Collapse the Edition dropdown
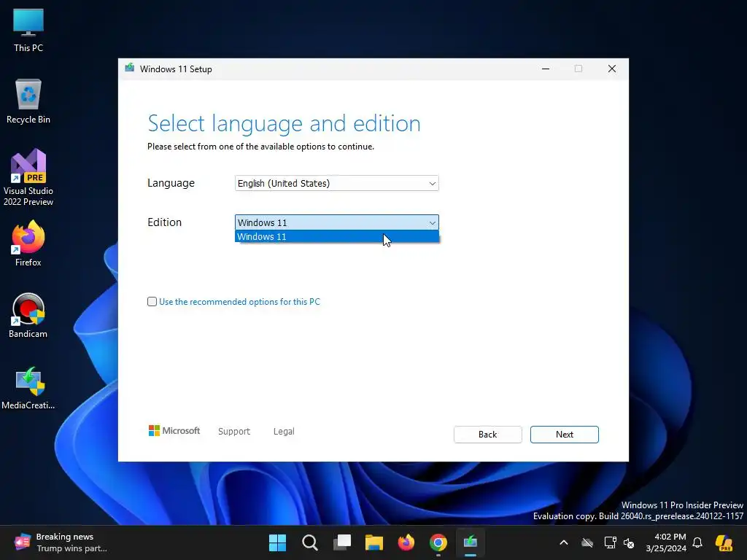 click(337, 222)
